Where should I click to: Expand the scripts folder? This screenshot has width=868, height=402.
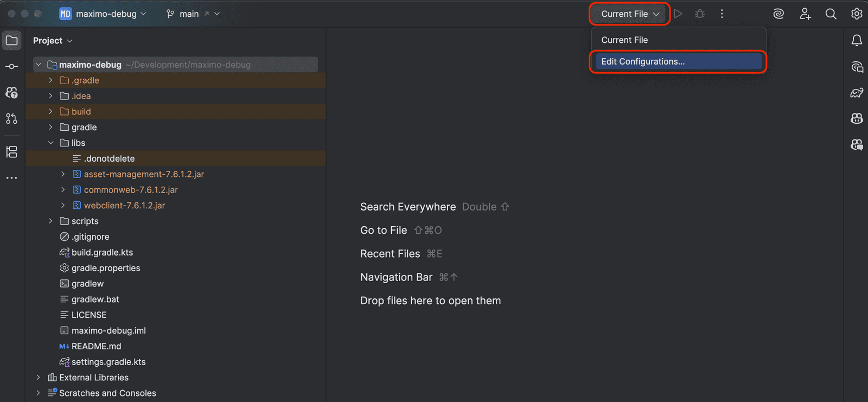tap(50, 221)
